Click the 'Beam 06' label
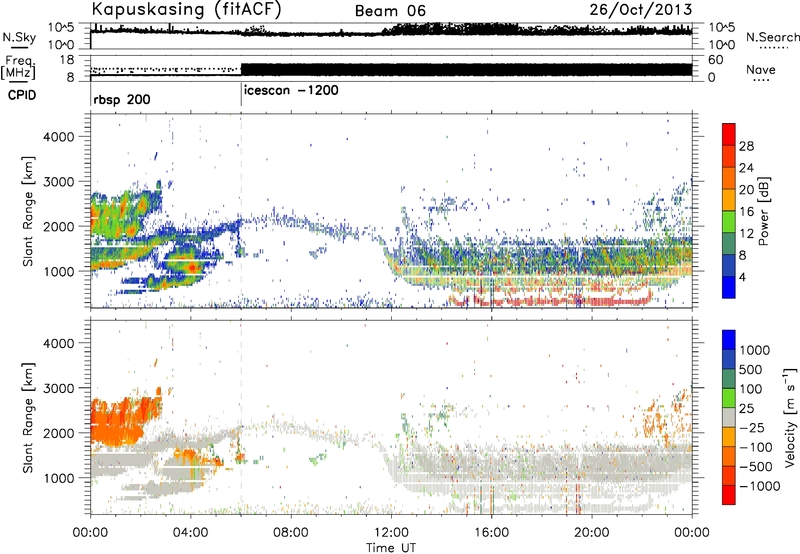 coord(390,11)
